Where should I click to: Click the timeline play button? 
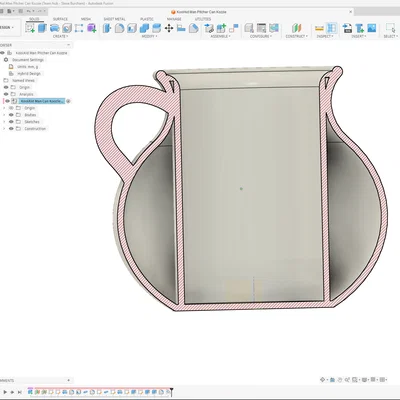pos(5,392)
